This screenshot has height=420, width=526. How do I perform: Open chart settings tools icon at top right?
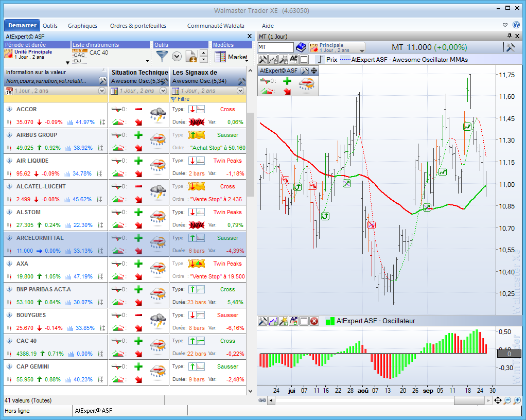click(510, 47)
